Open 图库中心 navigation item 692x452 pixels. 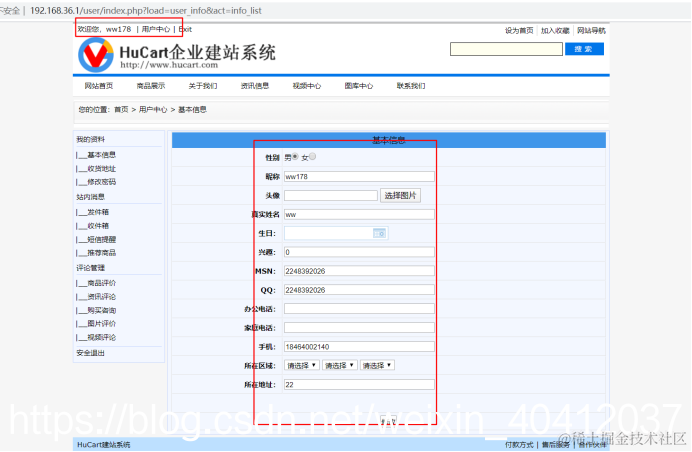click(359, 86)
